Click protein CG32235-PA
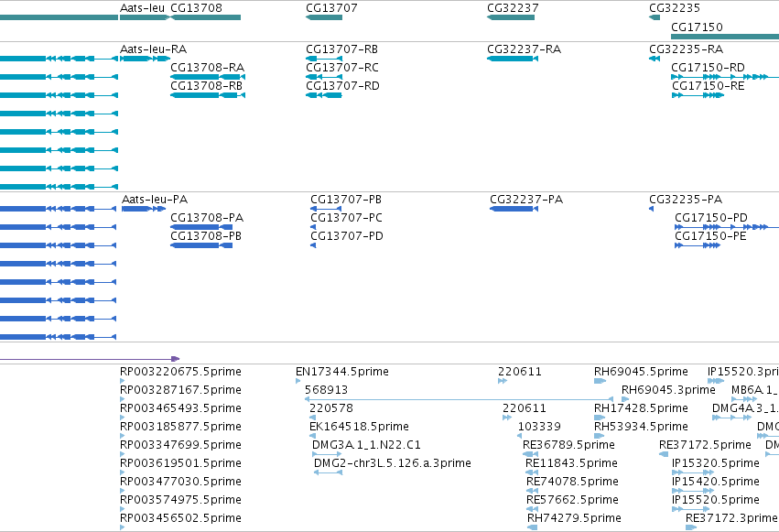The height and width of the screenshot is (532, 779). (686, 200)
